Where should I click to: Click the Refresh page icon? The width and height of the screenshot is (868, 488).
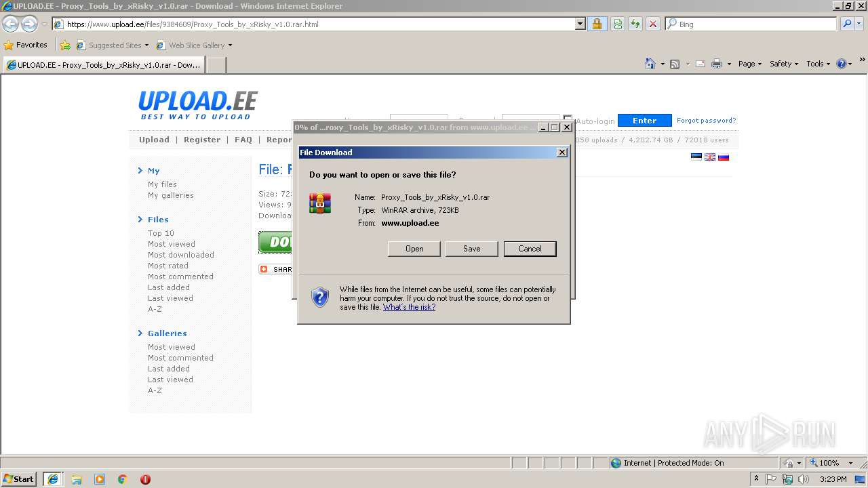pos(635,24)
